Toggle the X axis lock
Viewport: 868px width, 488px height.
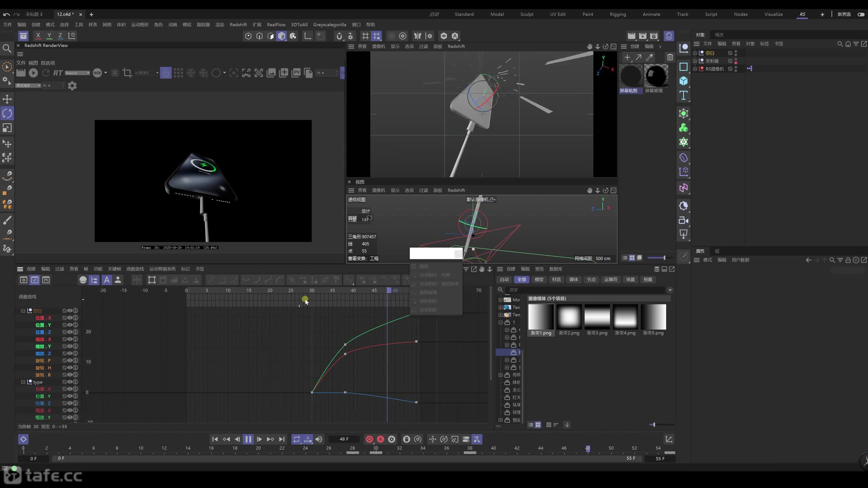point(38,36)
